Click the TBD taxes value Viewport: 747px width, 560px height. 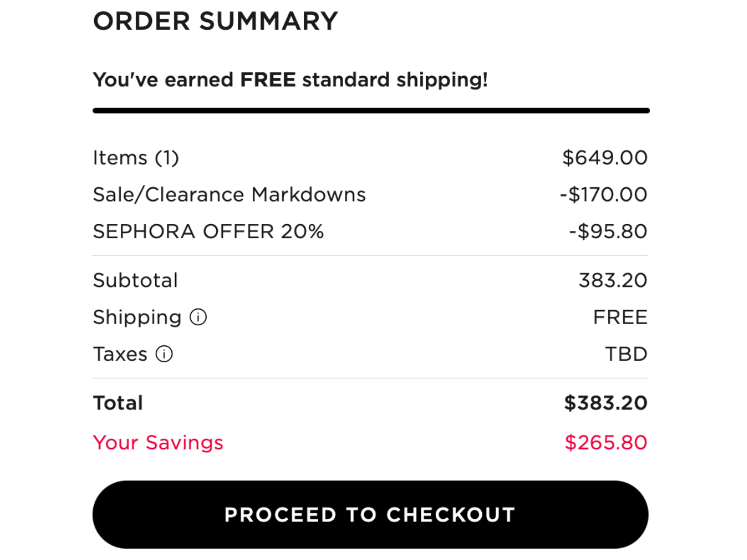click(626, 354)
